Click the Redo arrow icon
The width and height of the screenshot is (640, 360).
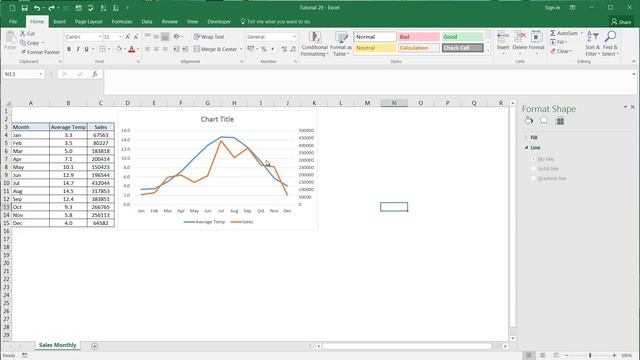point(51,8)
